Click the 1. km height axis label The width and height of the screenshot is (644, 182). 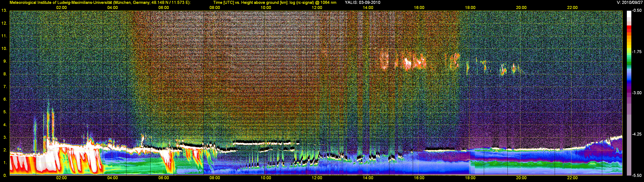pos(5,163)
